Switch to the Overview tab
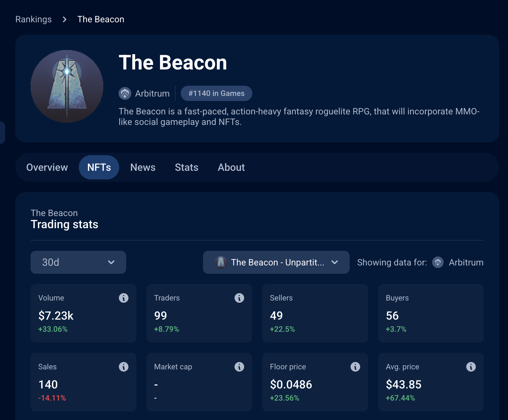508x420 pixels. 47,167
